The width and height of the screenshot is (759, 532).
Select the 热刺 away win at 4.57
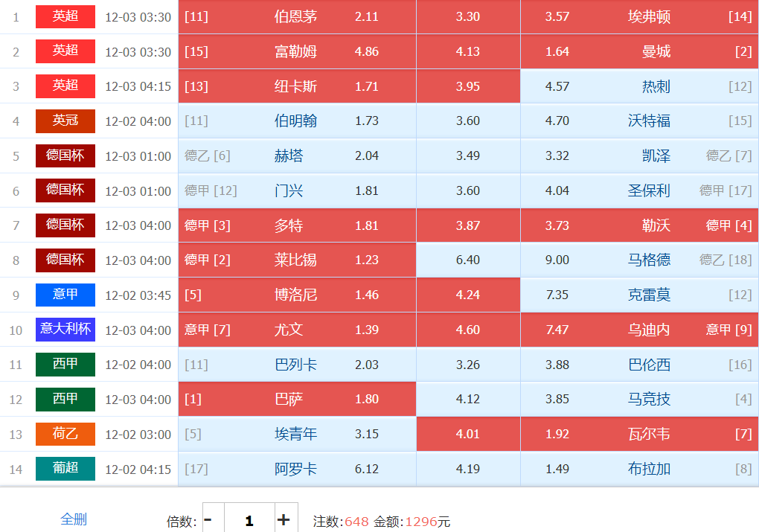(639, 86)
